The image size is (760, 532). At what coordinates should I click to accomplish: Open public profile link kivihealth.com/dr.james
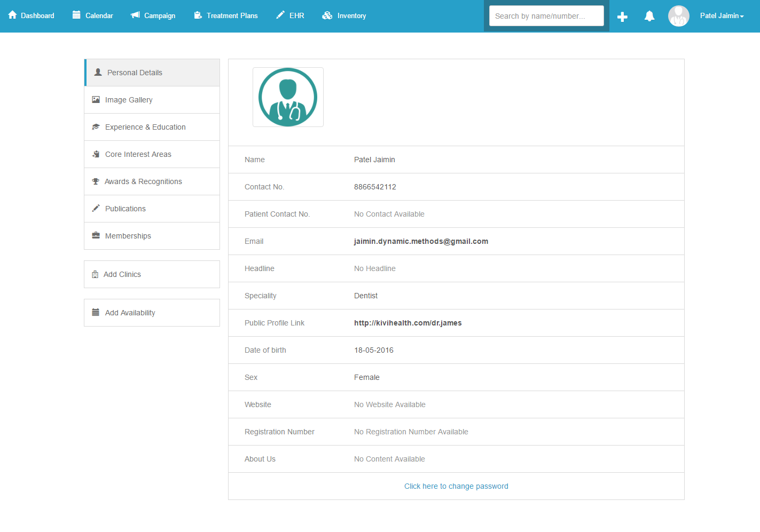point(408,323)
